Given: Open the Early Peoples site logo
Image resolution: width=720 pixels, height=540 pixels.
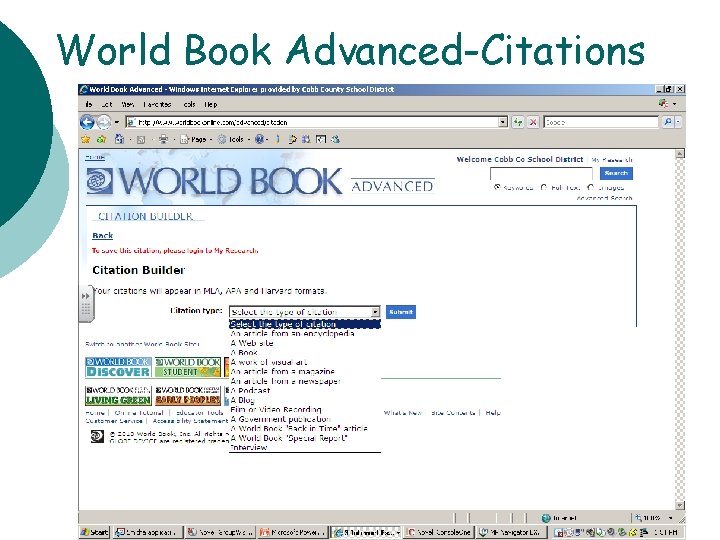Looking at the screenshot, I should (188, 395).
